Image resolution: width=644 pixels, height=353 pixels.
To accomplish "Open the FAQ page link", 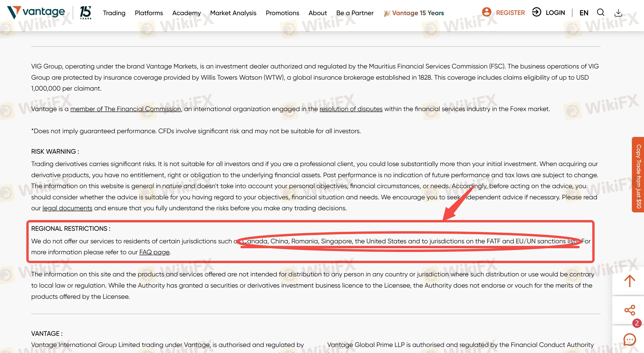I will click(x=154, y=252).
